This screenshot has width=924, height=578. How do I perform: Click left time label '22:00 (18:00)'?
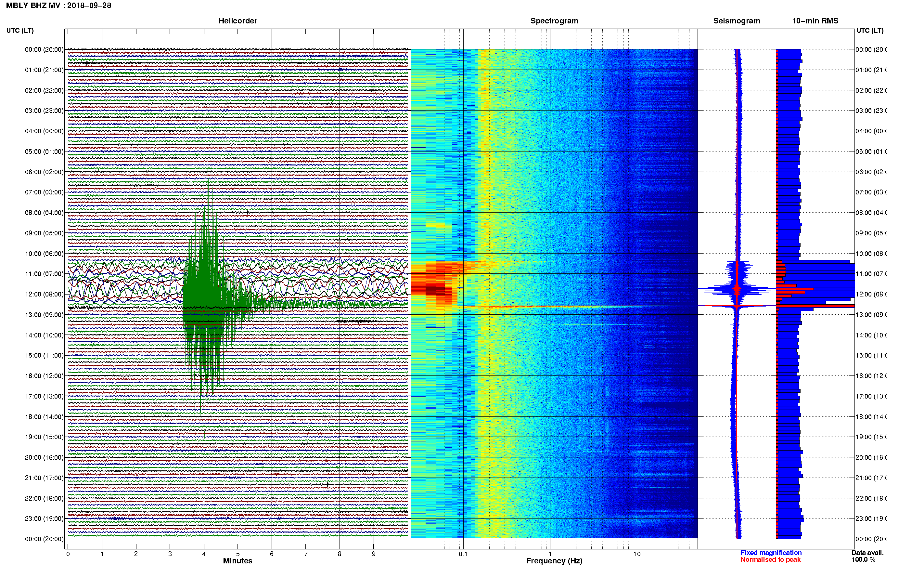tap(44, 498)
